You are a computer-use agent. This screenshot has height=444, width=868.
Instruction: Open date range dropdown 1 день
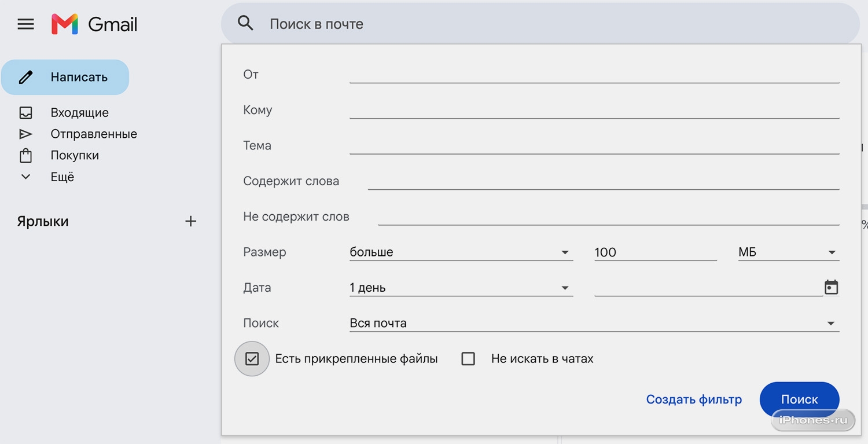[x=461, y=288]
